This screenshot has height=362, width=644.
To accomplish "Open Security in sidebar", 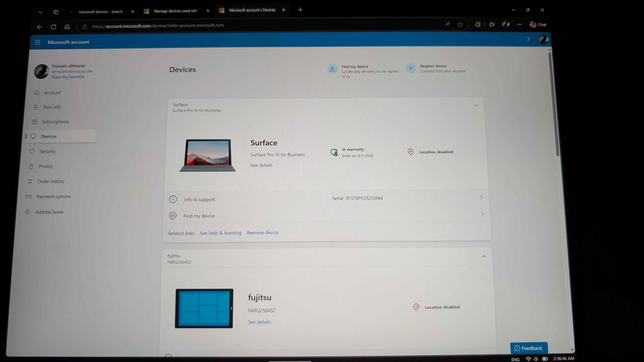I will click(48, 151).
